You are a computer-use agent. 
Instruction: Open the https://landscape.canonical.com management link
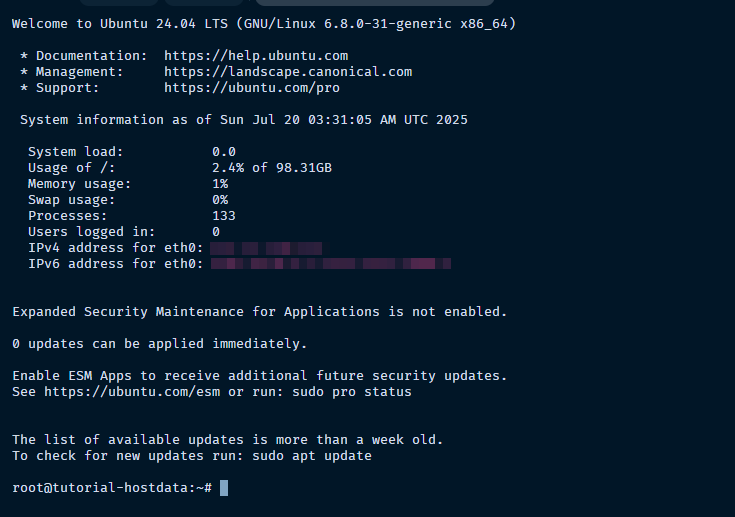(x=288, y=72)
